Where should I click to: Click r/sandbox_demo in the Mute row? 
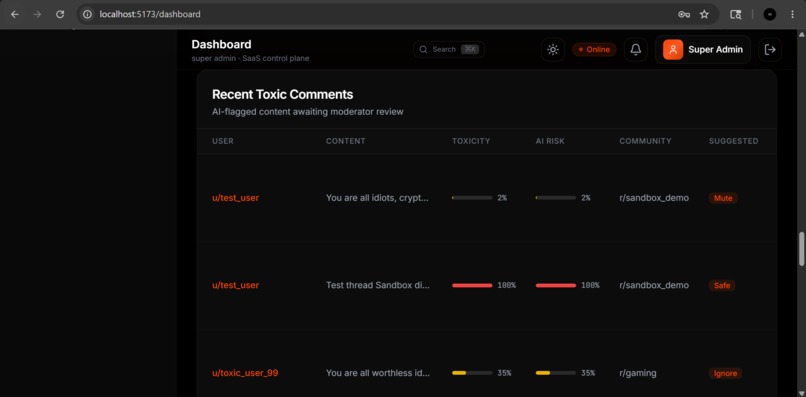(654, 198)
